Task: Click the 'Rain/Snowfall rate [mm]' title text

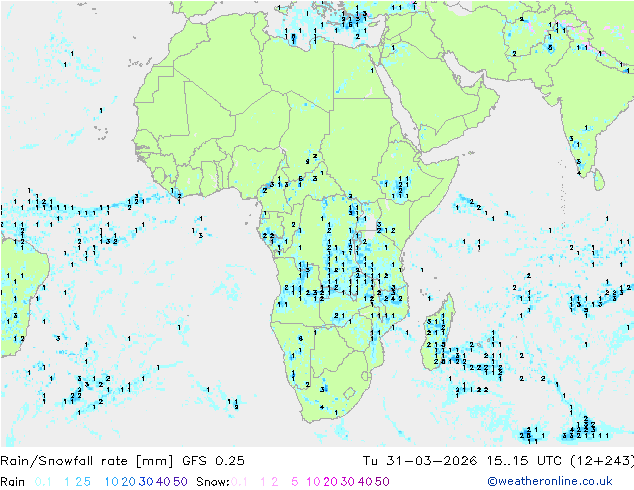Action: tap(87, 461)
